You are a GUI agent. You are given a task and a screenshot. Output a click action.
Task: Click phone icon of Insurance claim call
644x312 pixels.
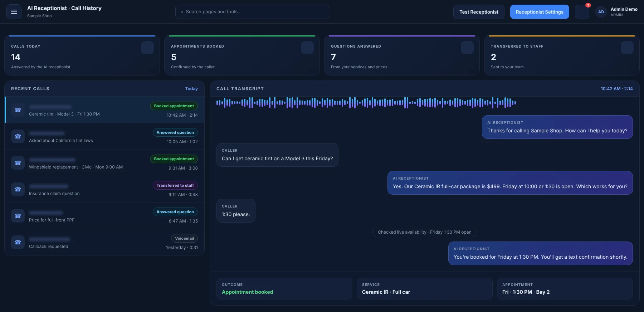[18, 189]
